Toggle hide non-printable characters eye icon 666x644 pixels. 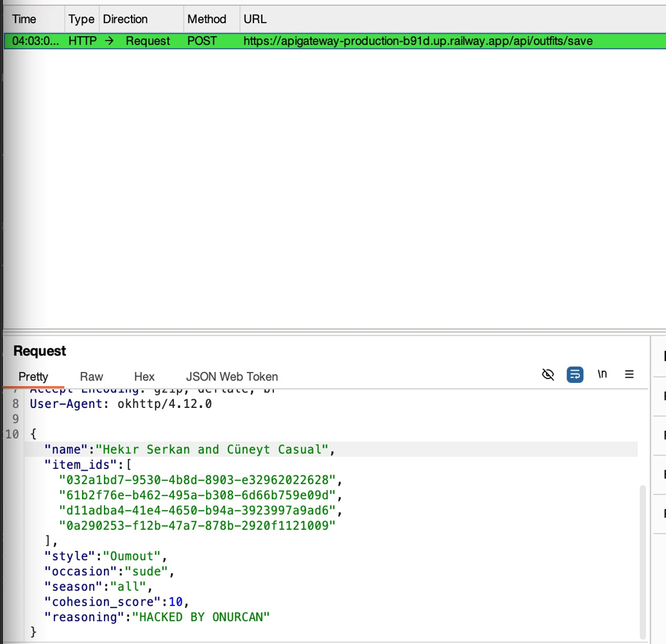(x=548, y=375)
